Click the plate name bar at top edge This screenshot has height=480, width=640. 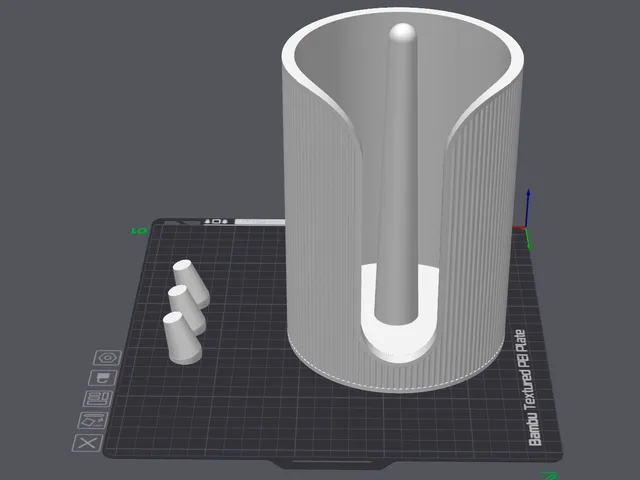(260, 222)
